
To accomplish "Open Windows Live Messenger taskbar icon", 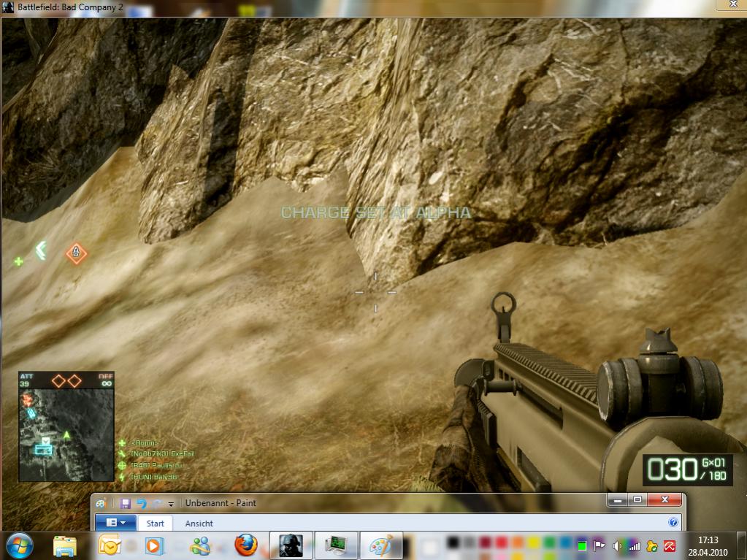I will coord(201,545).
